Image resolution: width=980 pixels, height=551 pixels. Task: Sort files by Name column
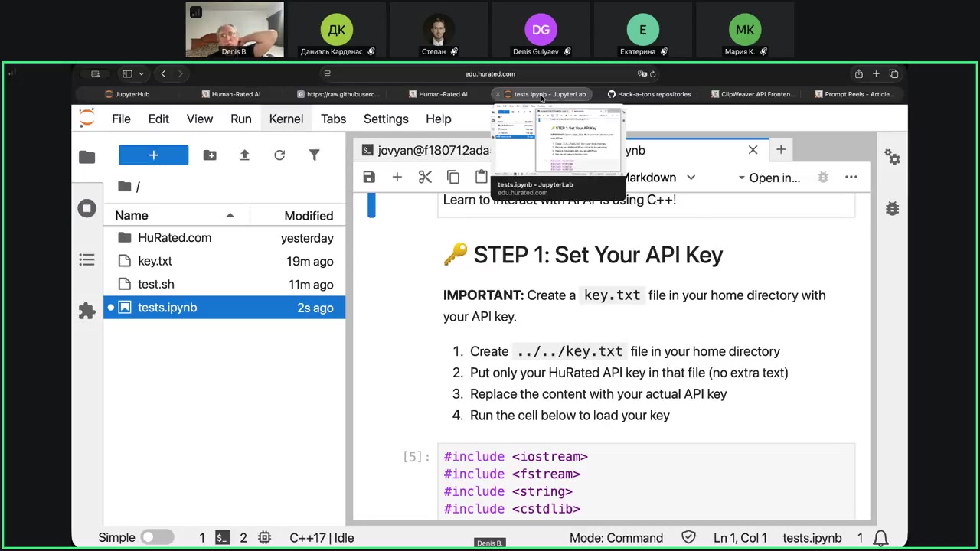pyautogui.click(x=132, y=216)
